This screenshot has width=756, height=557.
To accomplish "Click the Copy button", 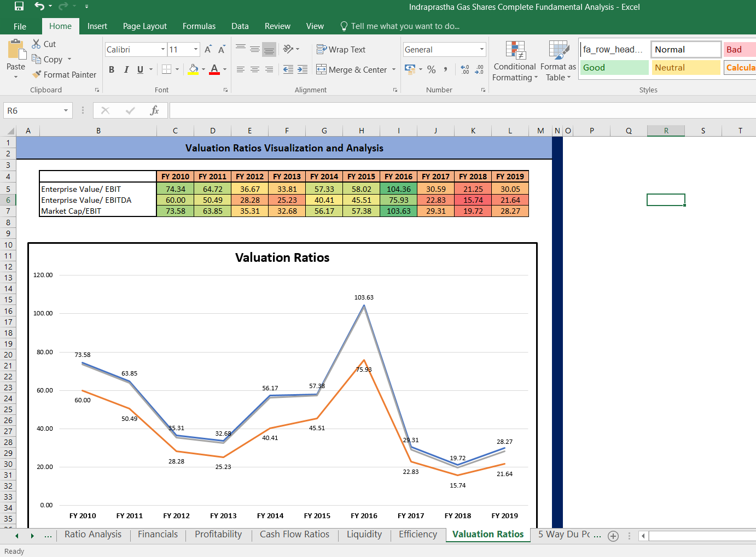I will pyautogui.click(x=47, y=59).
